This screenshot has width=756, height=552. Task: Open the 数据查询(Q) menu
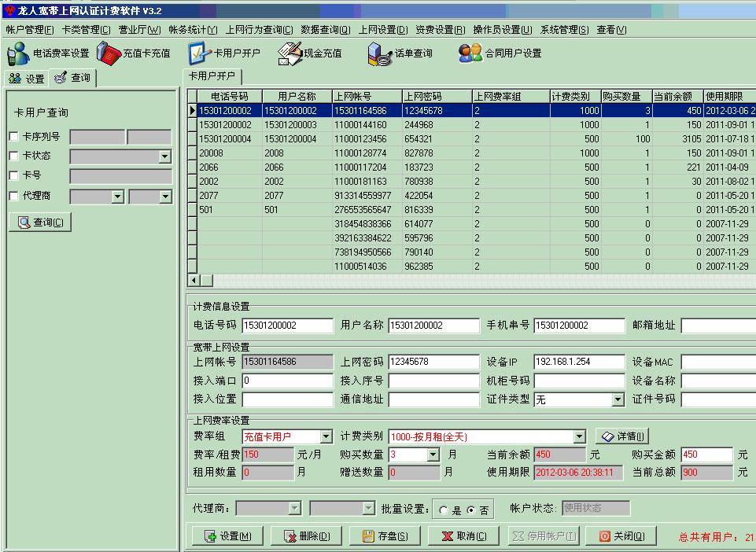pos(326,30)
